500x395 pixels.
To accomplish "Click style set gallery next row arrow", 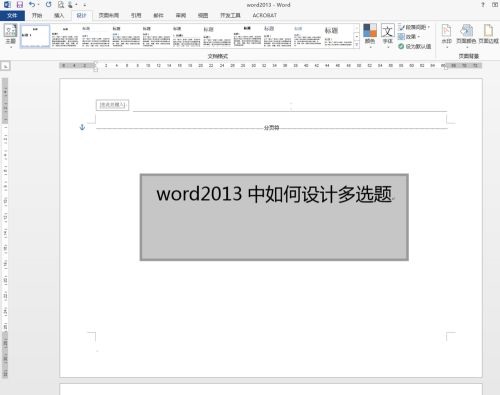I will [357, 36].
